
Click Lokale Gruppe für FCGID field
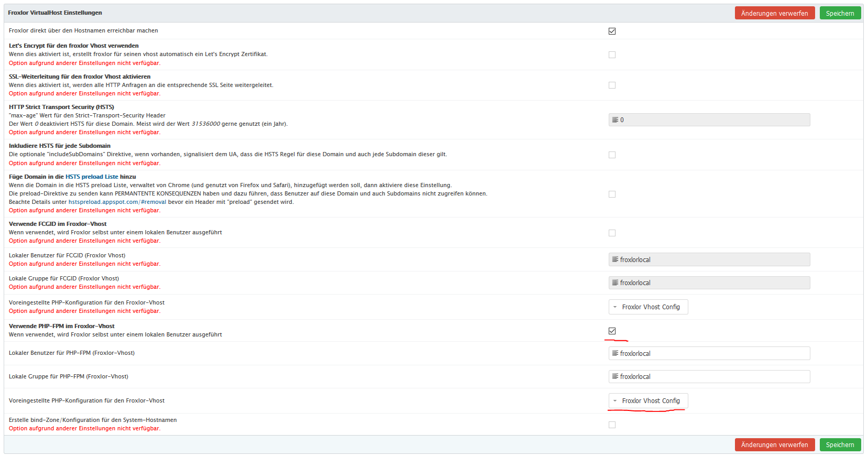[709, 283]
